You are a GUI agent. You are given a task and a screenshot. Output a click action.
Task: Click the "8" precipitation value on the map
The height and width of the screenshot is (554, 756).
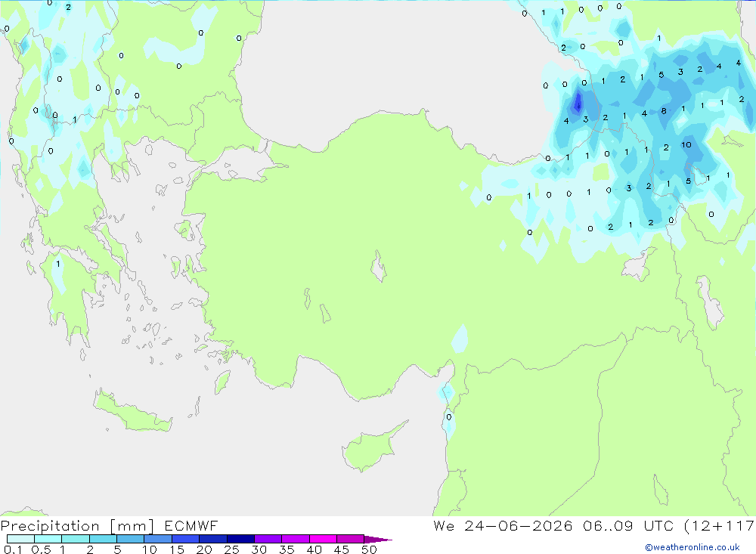pos(664,111)
